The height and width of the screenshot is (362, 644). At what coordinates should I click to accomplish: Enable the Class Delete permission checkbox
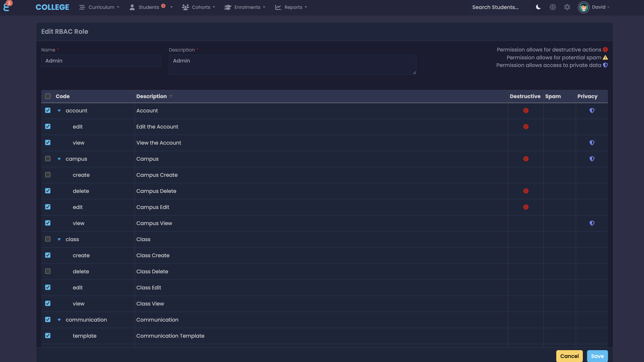[48, 271]
